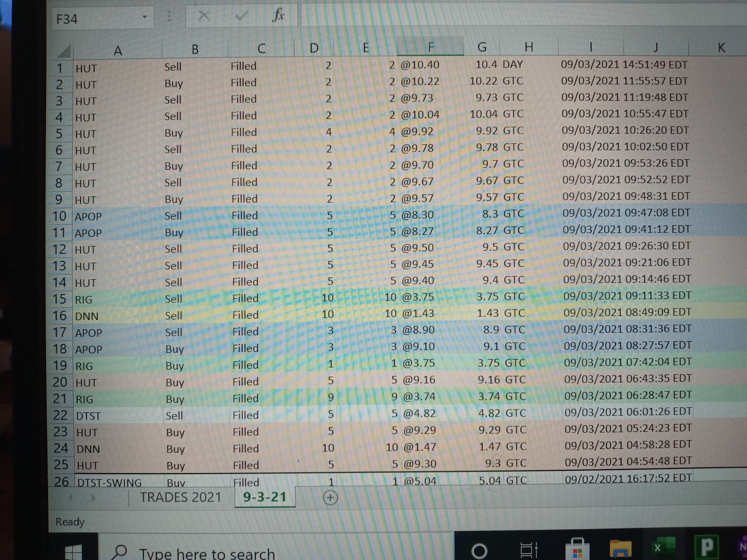Click the Enter checkmark formula bar icon
Viewport: 747px width, 560px height.
point(241,16)
